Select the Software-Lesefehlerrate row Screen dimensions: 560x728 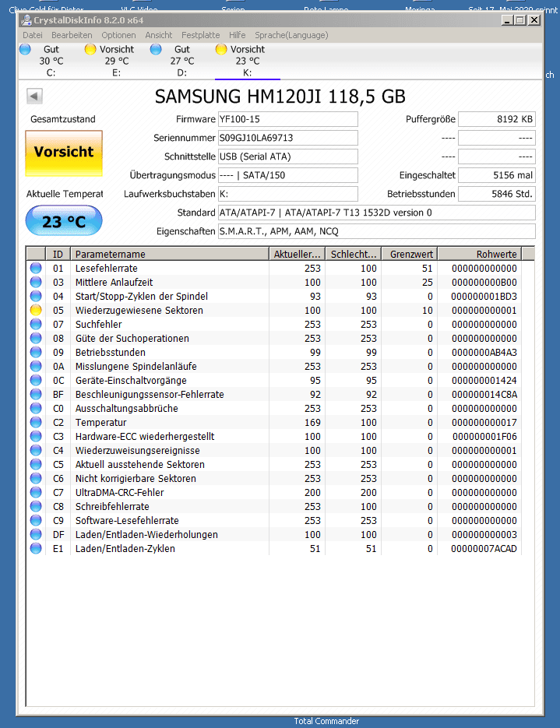274,520
